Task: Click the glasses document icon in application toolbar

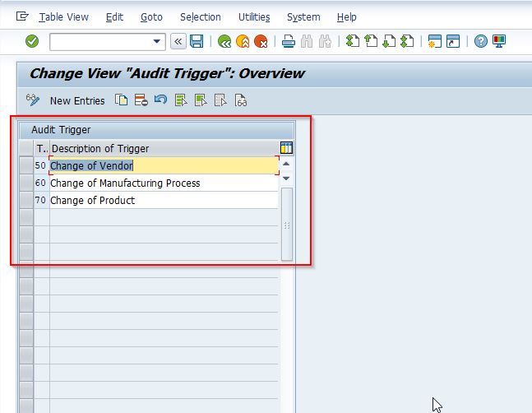Action: (x=241, y=100)
